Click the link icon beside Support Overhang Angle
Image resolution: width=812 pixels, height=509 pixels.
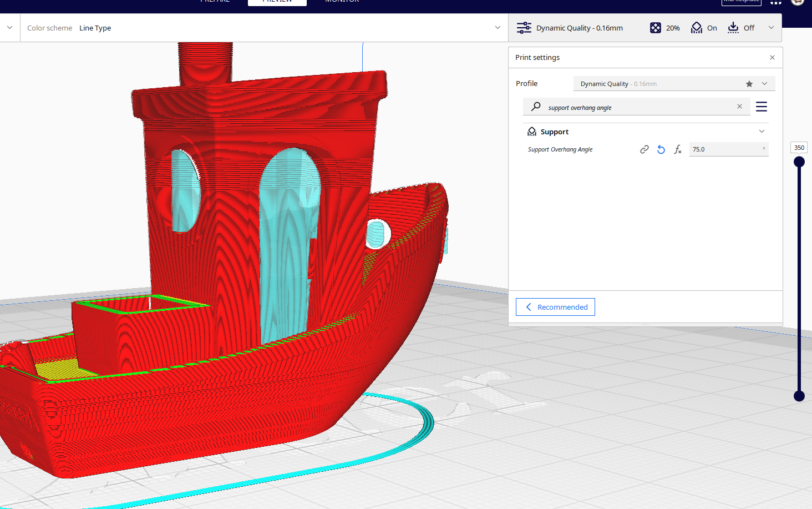(644, 149)
